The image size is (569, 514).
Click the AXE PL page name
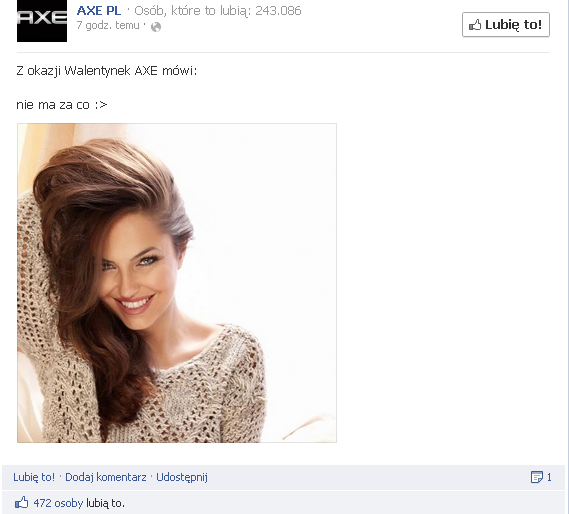99,11
